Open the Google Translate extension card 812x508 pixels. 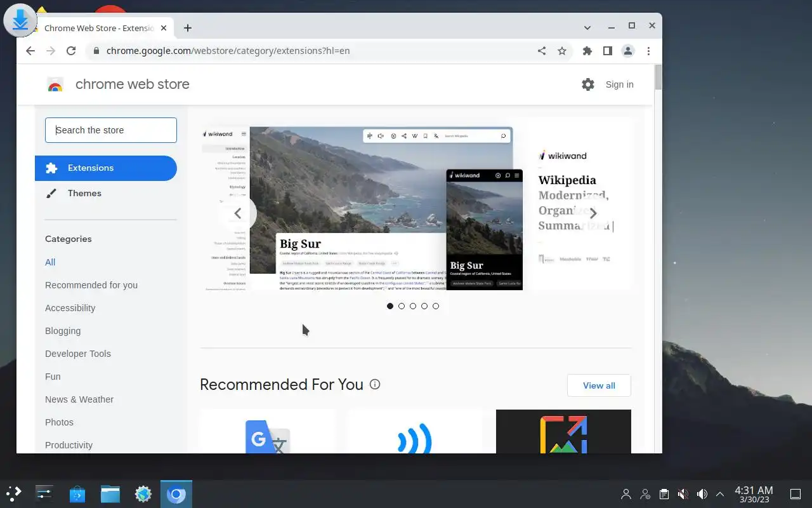click(x=268, y=432)
